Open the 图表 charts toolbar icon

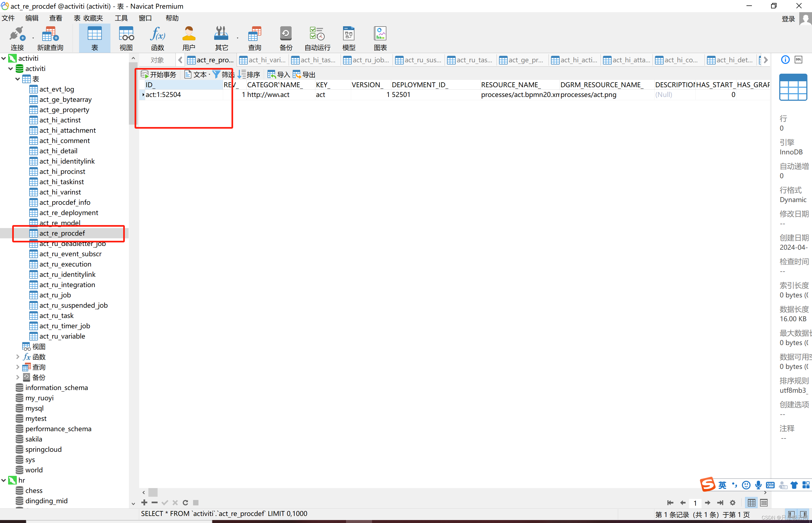click(380, 38)
